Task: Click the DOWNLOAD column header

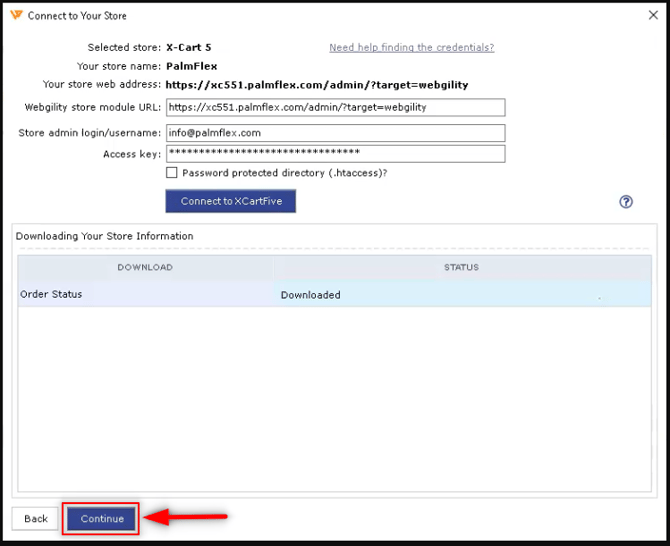Action: point(145,268)
